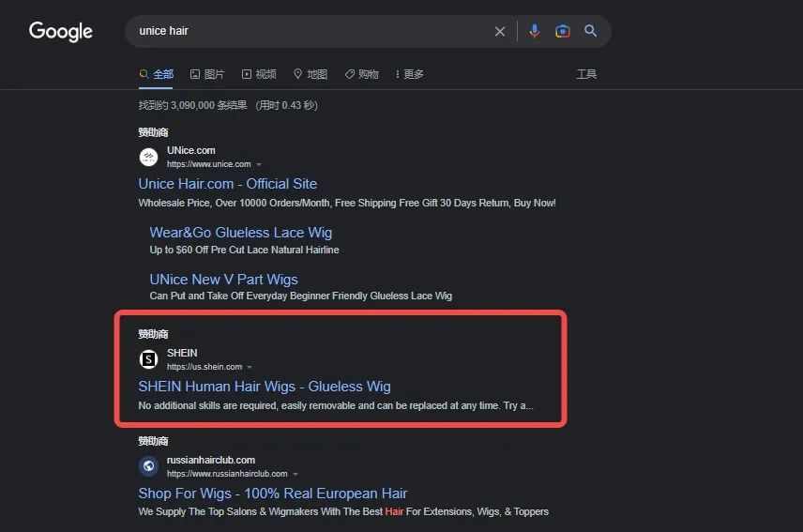Click the russianhairclub.com globe favicon
The image size is (803, 532).
pos(148,466)
